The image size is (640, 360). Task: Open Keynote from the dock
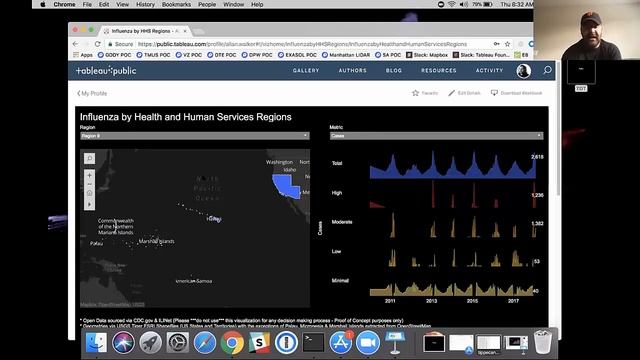(395, 342)
